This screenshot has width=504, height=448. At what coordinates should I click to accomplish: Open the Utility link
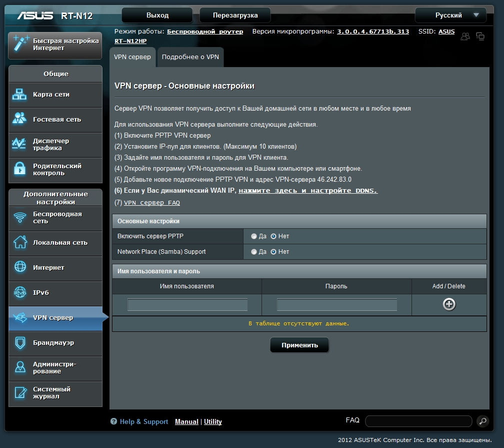coord(213,421)
